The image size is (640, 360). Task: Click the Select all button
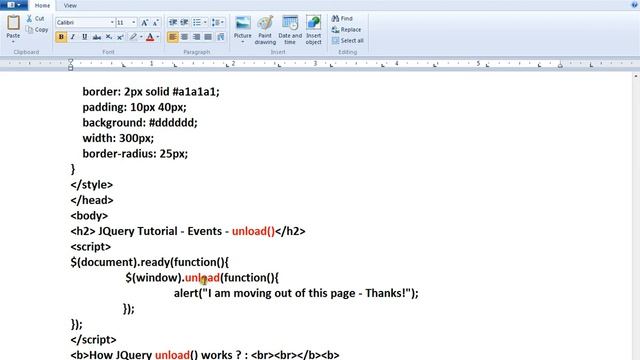coord(348,40)
